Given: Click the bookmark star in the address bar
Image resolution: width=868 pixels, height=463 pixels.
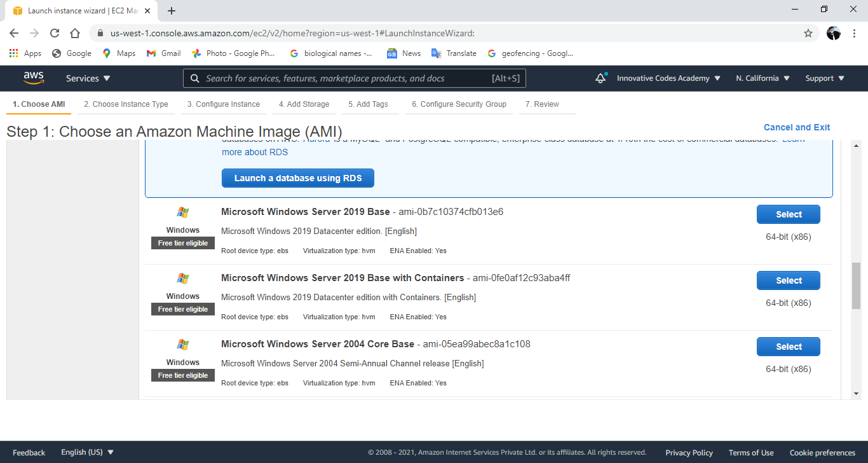Looking at the screenshot, I should (808, 33).
